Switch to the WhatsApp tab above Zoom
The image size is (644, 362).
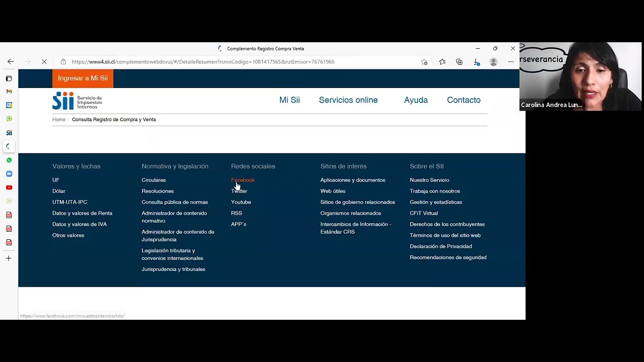(x=9, y=160)
